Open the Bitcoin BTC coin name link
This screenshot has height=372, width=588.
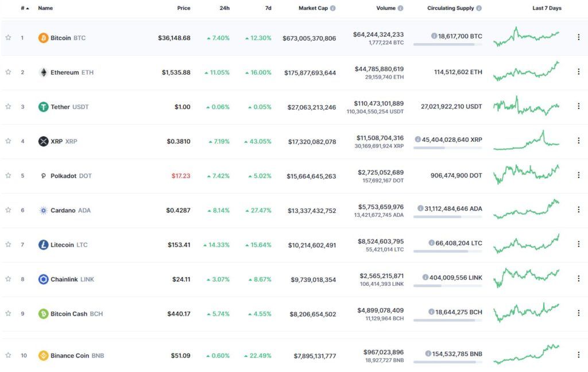coord(68,38)
